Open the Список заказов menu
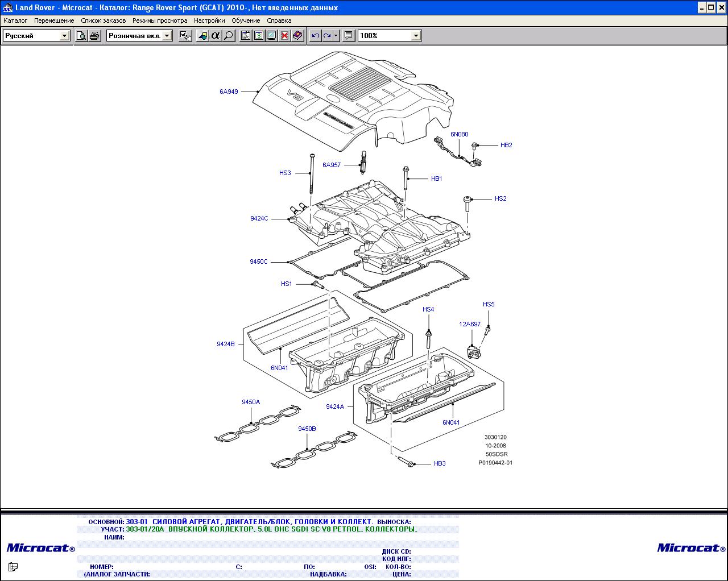This screenshot has height=581, width=728. [x=104, y=20]
